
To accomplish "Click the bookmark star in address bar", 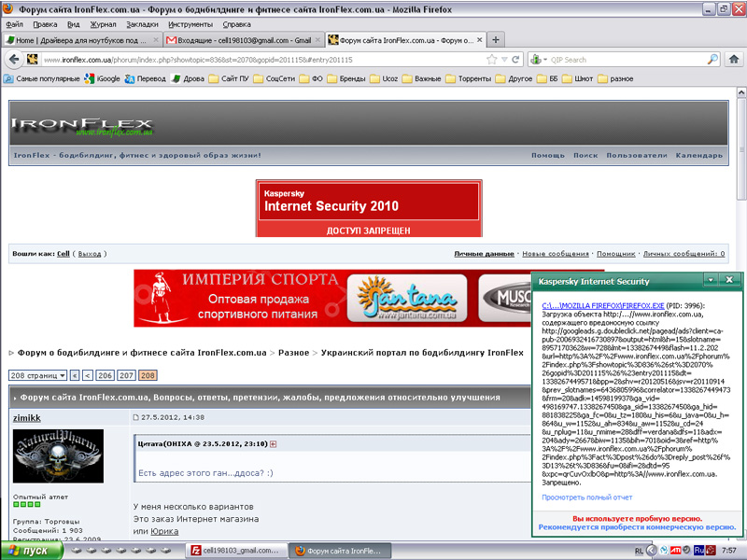I will pos(492,59).
